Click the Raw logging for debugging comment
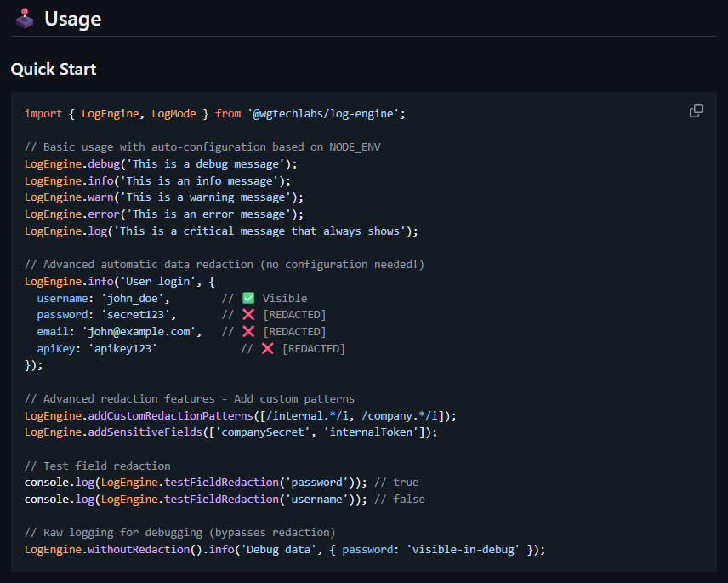 (x=180, y=533)
